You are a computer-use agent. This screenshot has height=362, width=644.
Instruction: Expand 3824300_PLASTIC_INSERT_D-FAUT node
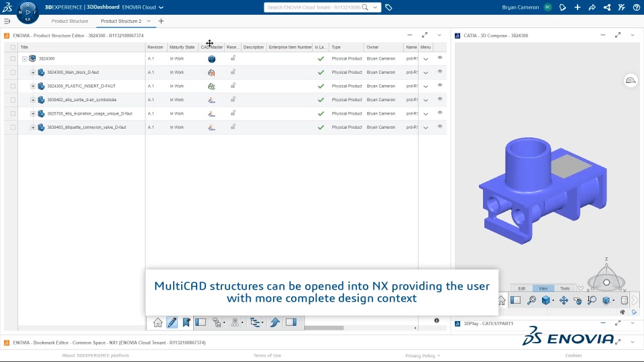tap(33, 86)
